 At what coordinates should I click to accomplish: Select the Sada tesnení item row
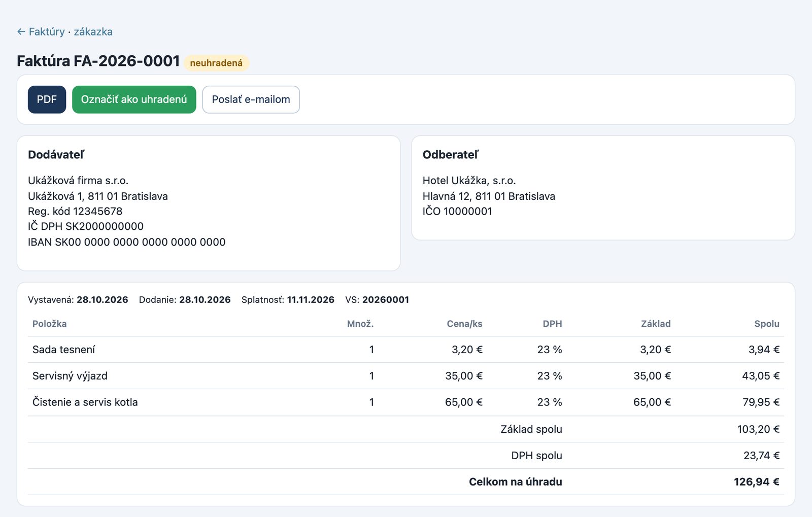406,350
